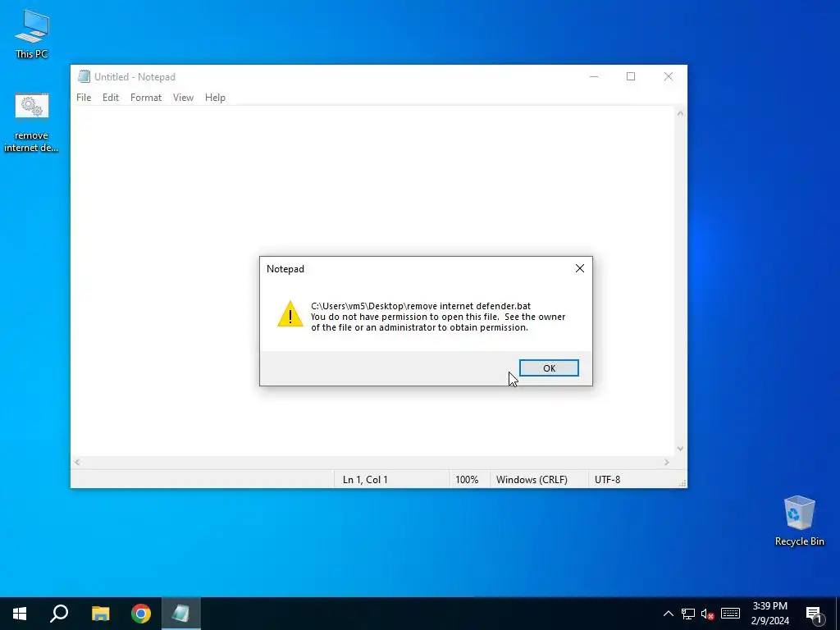Click OK in the Notepad permission dialog
The width and height of the screenshot is (840, 630).
coord(549,368)
